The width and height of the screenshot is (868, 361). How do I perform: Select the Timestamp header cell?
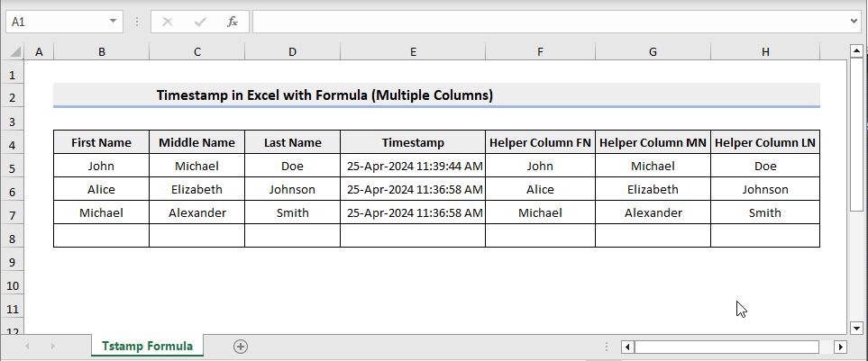412,142
